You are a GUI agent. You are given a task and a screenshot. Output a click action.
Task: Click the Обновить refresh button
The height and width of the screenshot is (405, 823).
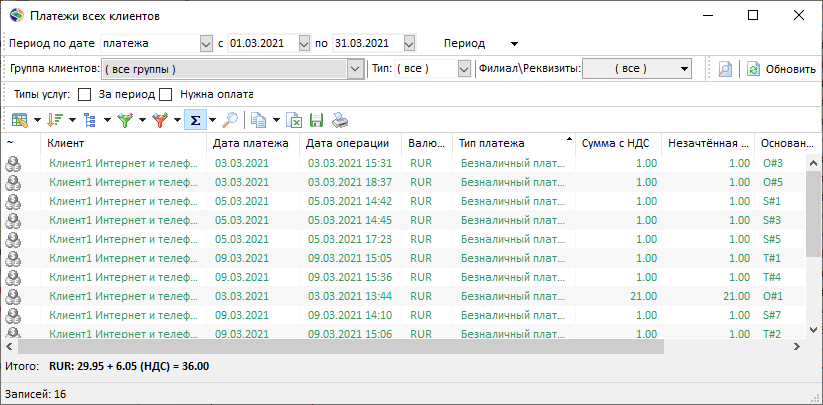pyautogui.click(x=780, y=69)
